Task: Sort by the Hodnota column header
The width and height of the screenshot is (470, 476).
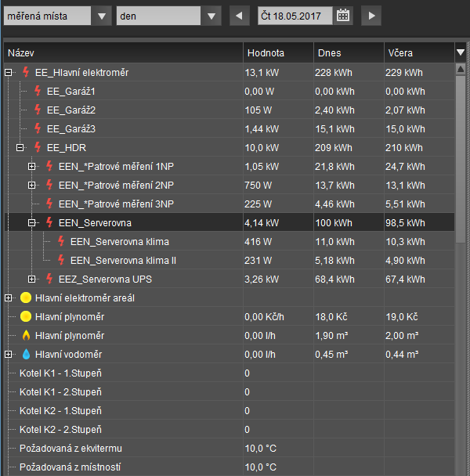Action: point(266,53)
